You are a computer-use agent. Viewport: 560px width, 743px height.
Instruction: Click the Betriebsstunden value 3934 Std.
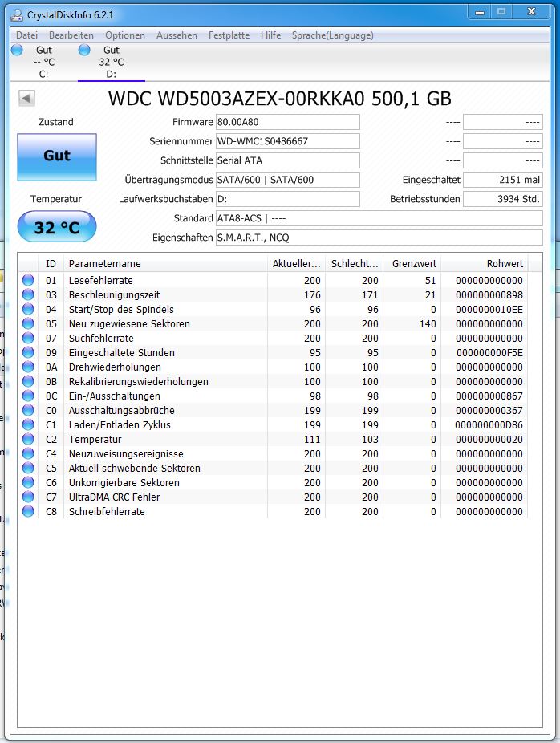tap(503, 199)
